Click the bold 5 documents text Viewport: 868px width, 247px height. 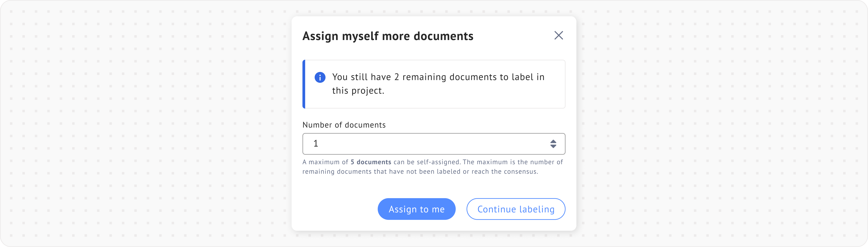[371, 162]
